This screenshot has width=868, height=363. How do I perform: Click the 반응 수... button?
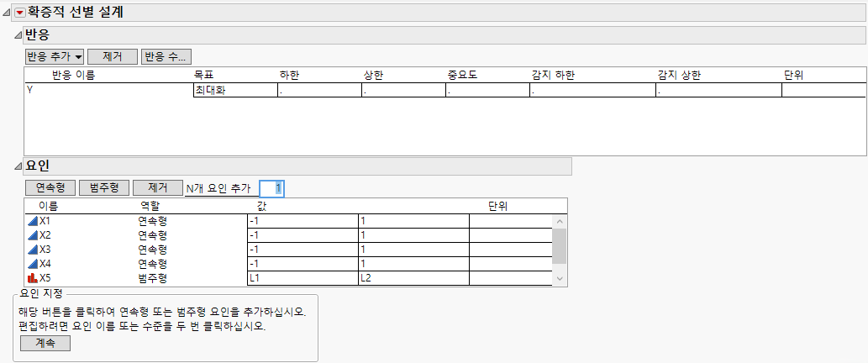click(x=166, y=56)
